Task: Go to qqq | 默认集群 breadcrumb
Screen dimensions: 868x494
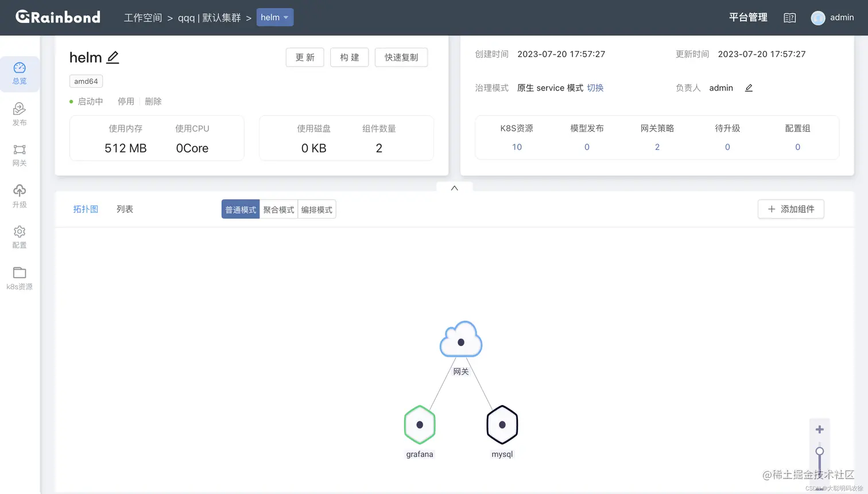Action: point(210,18)
